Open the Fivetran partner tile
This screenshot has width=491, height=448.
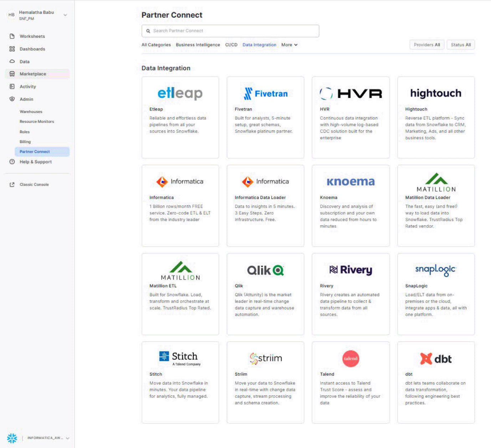[265, 117]
